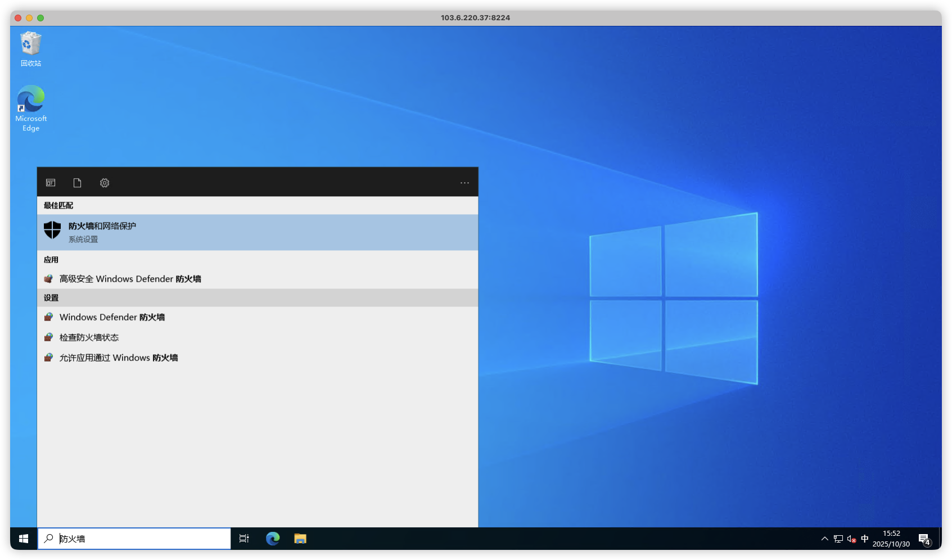
Task: Toggle the muted volume icon in tray
Action: 851,539
